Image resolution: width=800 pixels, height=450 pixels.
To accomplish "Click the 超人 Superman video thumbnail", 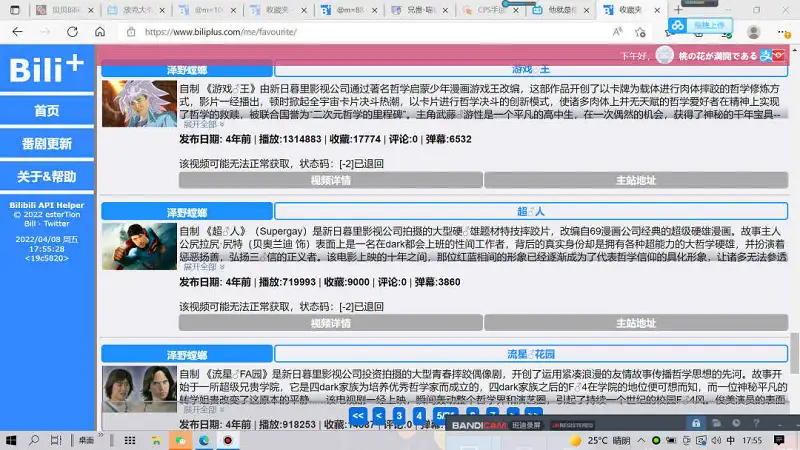I will point(139,246).
